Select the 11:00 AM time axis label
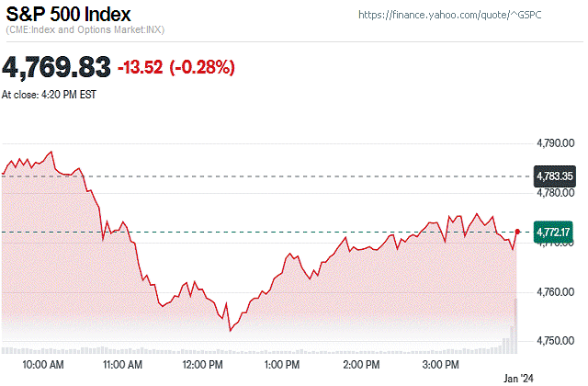The width and height of the screenshot is (588, 386). click(122, 365)
